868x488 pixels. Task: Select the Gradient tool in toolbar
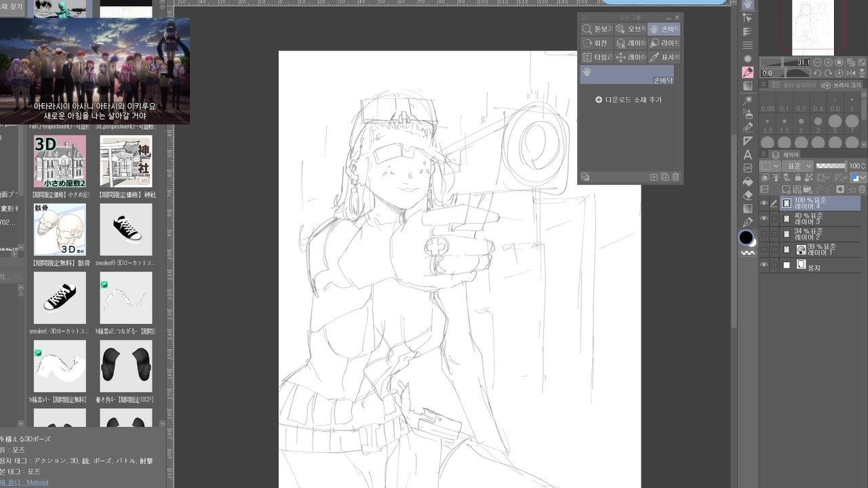tap(748, 209)
